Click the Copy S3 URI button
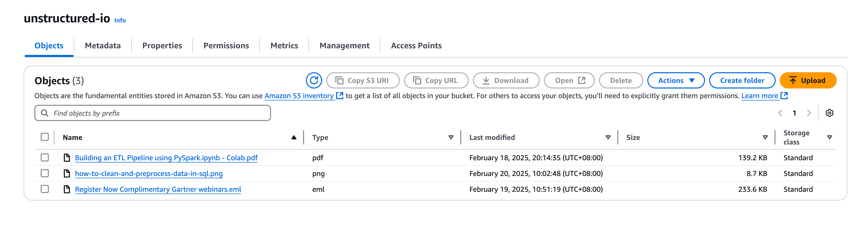The height and width of the screenshot is (235, 868). [363, 80]
